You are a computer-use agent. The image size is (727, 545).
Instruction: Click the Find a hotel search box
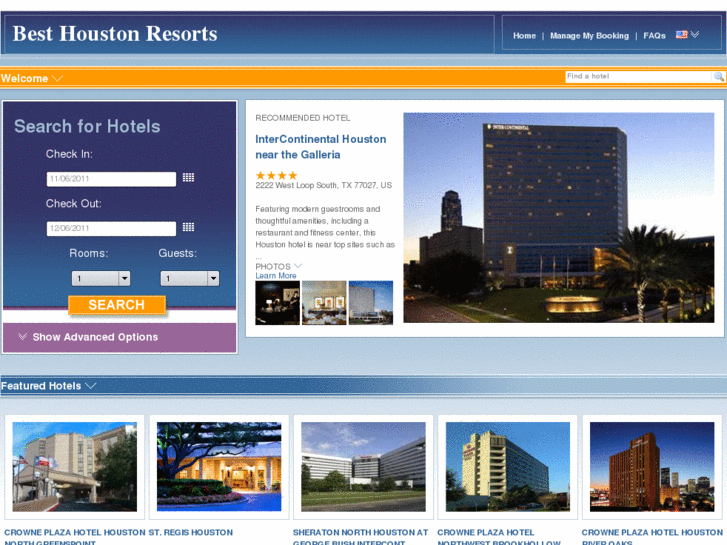click(x=639, y=77)
